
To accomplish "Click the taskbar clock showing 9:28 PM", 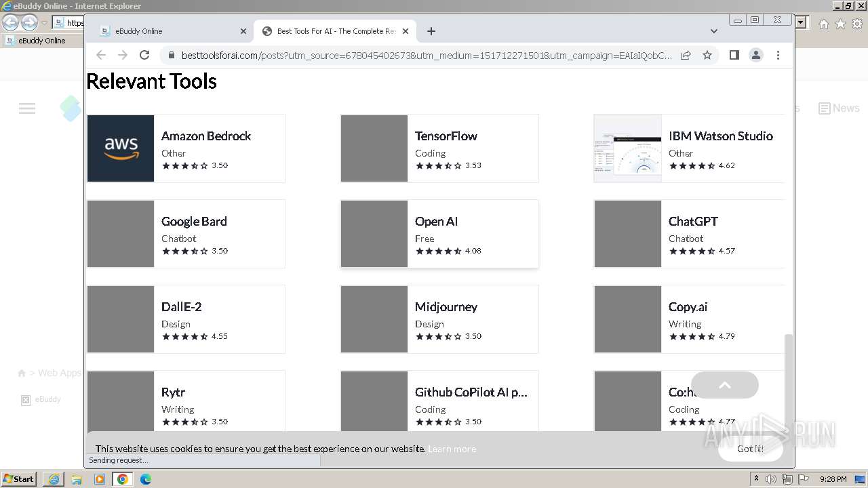I will 833,479.
